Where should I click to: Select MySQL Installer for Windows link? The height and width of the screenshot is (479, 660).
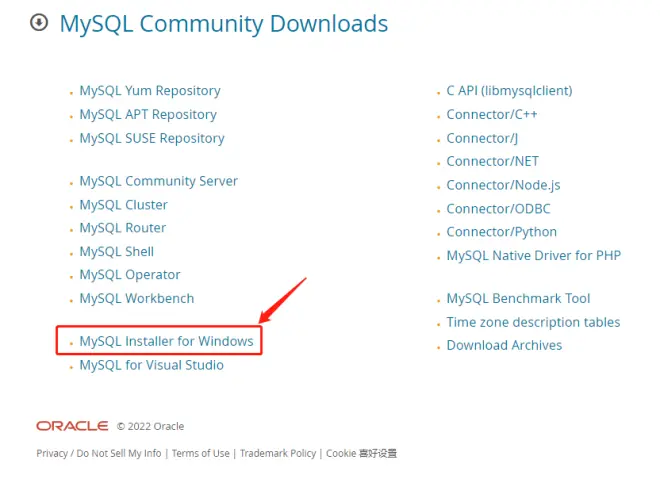(x=167, y=341)
